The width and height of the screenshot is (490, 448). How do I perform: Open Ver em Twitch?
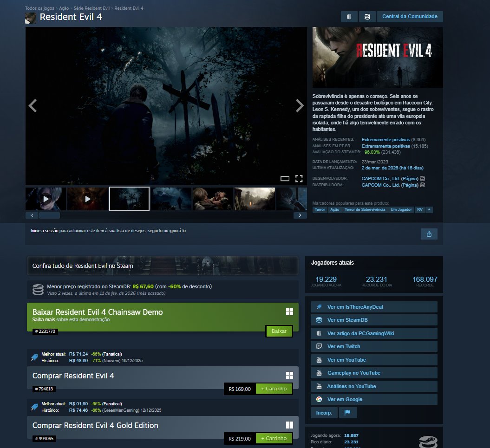[374, 346]
